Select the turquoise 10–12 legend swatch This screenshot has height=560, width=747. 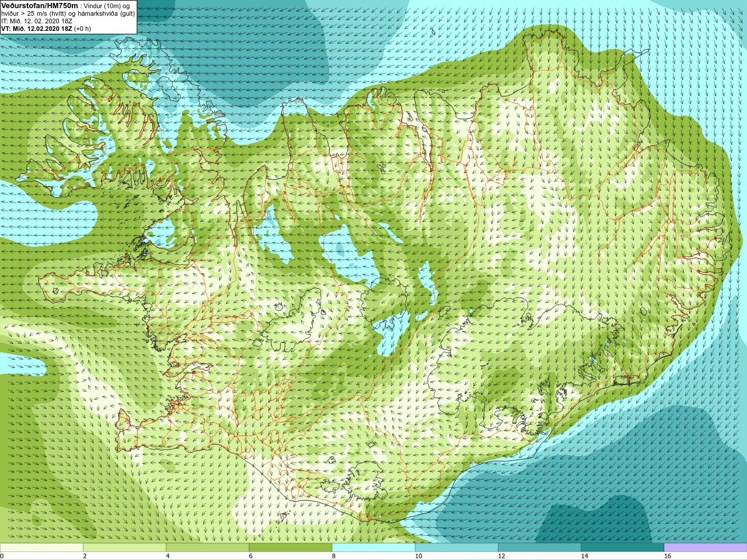[456, 548]
